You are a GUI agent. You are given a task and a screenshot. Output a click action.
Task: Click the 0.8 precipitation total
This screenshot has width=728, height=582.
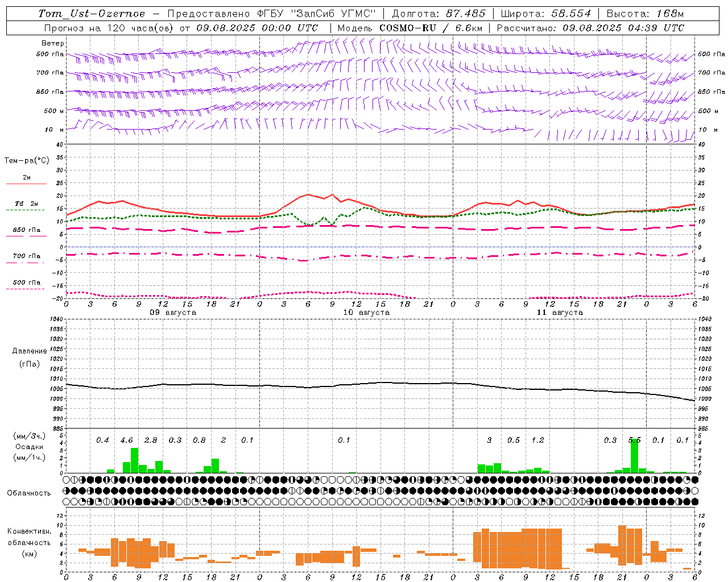(199, 440)
